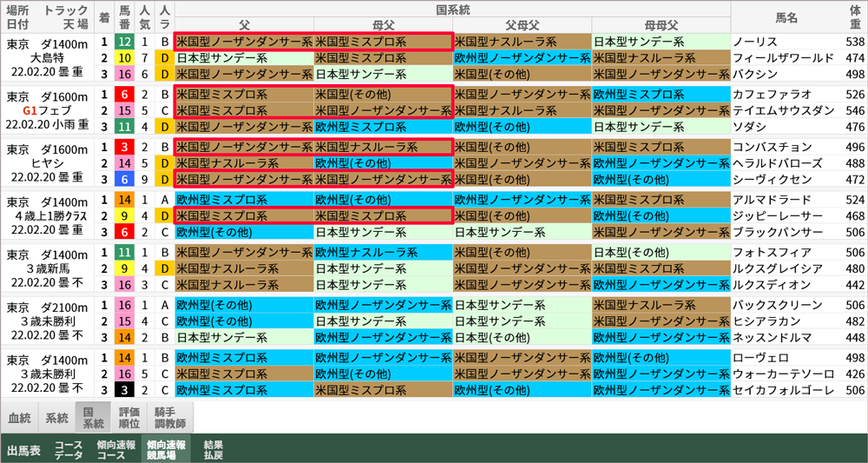Click body weight 538 for ノーリス
The image size is (868, 463).
coord(855,42)
